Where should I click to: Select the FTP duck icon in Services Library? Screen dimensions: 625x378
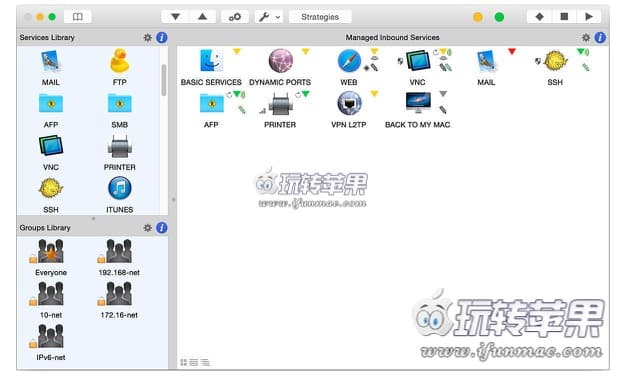point(120,61)
